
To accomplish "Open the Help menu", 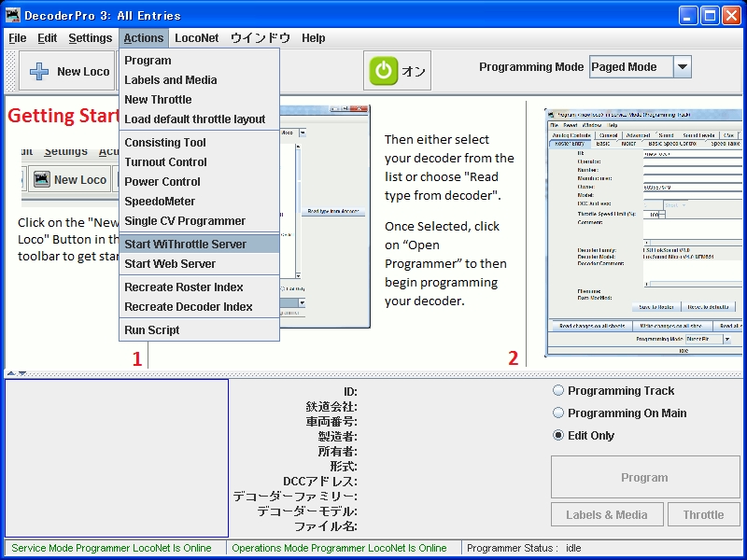I will (314, 38).
